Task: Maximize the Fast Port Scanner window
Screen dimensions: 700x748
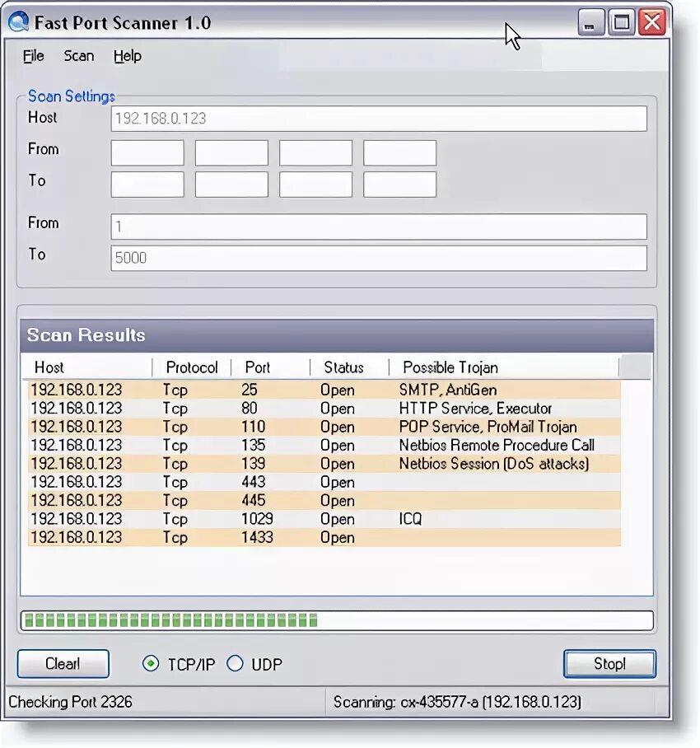Action: click(x=621, y=22)
